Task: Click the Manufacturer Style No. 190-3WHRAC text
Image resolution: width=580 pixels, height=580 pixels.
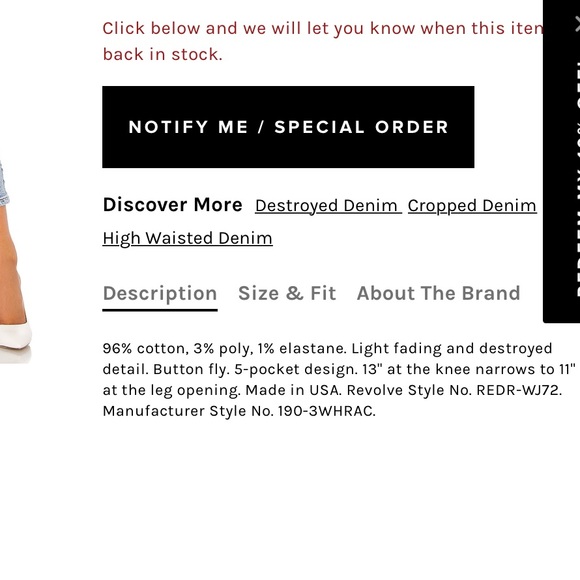Action: [x=239, y=411]
